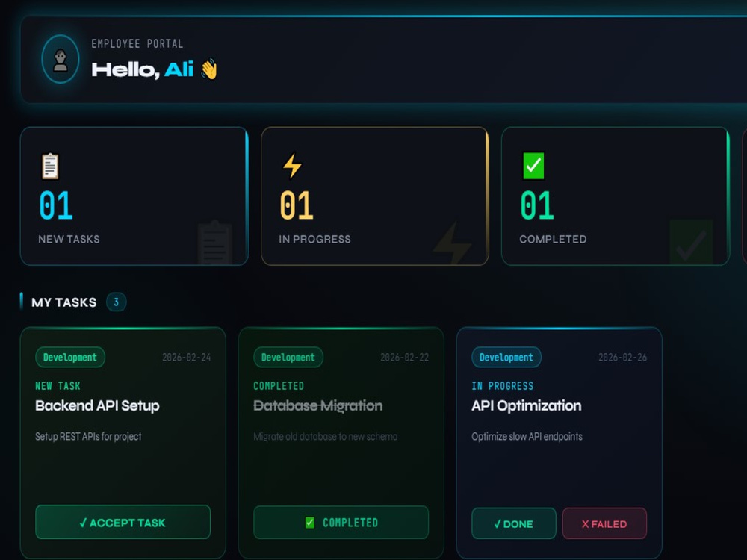Click the struck-through Database Migration title
Image resolution: width=747 pixels, height=560 pixels.
[x=317, y=405]
